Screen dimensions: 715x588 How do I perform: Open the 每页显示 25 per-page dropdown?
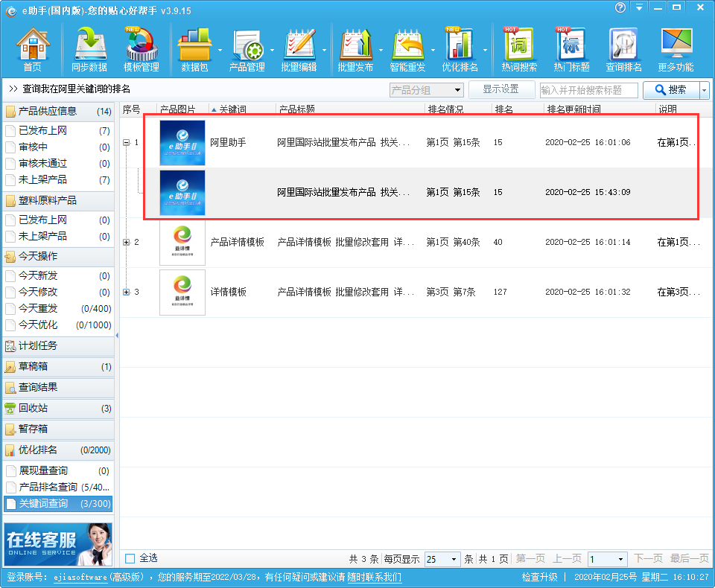tap(442, 559)
